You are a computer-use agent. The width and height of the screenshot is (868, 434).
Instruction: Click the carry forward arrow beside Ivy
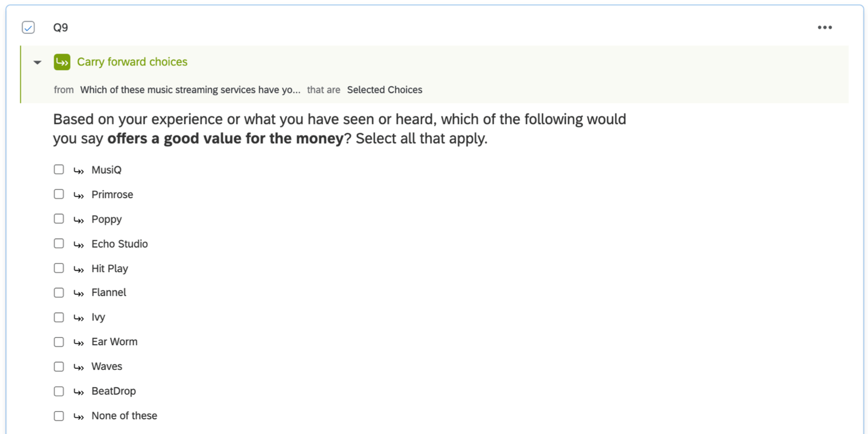pos(79,317)
